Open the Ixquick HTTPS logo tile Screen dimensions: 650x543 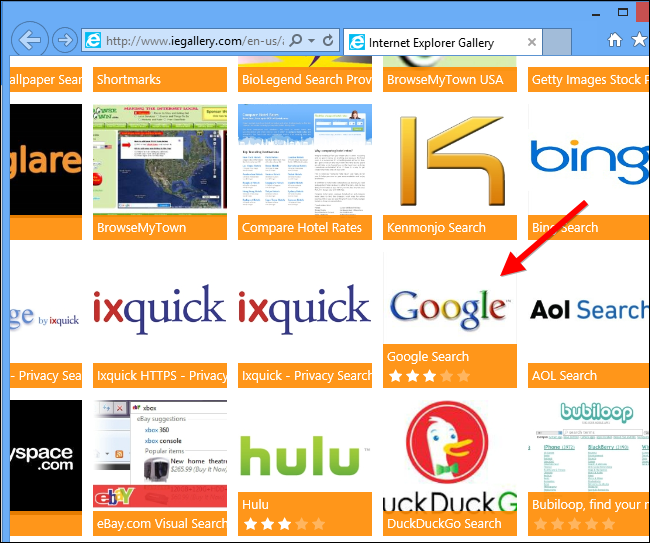pos(160,308)
